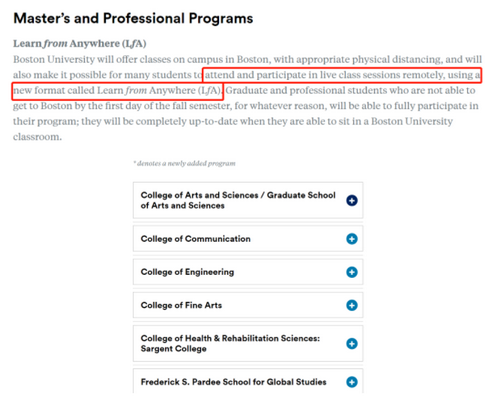Expand College of Health & Rehabilitation Sciences

(248, 343)
